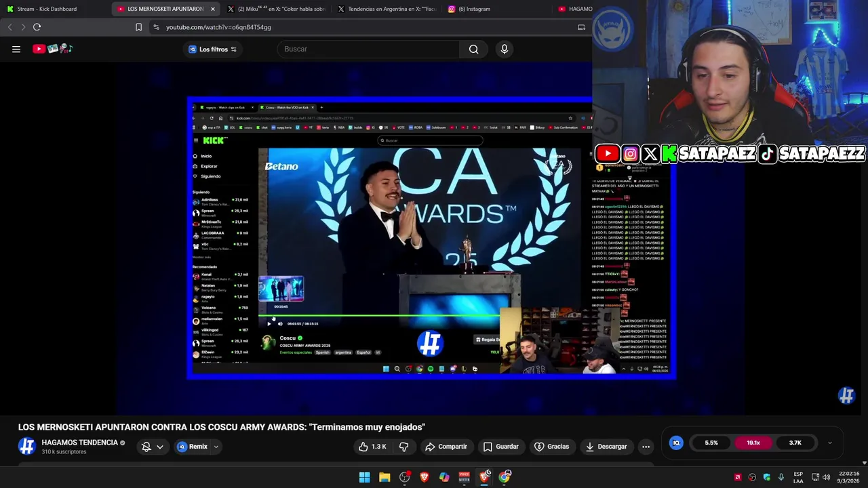Click the red AMD tray icon
Image resolution: width=868 pixels, height=488 pixels.
pyautogui.click(x=738, y=477)
